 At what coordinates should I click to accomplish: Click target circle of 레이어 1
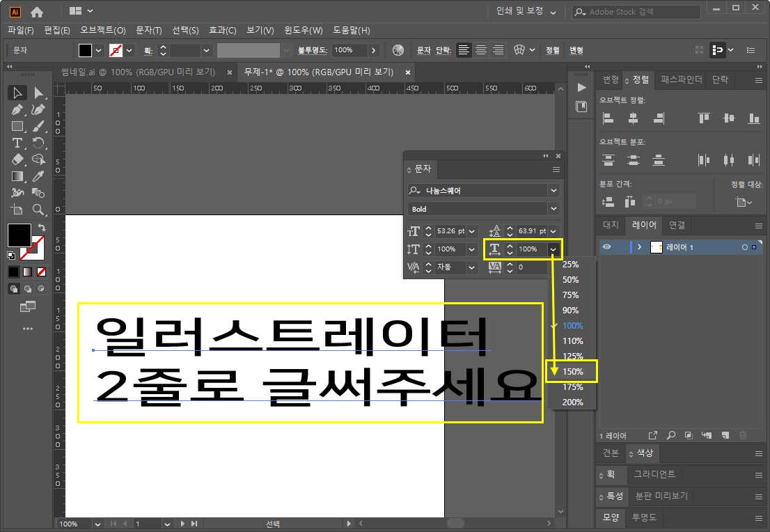coord(744,247)
